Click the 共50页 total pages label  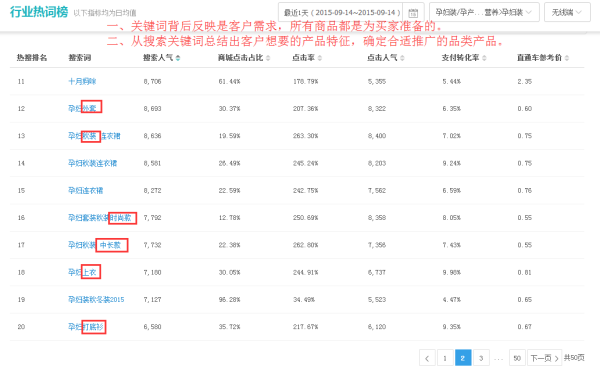point(574,358)
